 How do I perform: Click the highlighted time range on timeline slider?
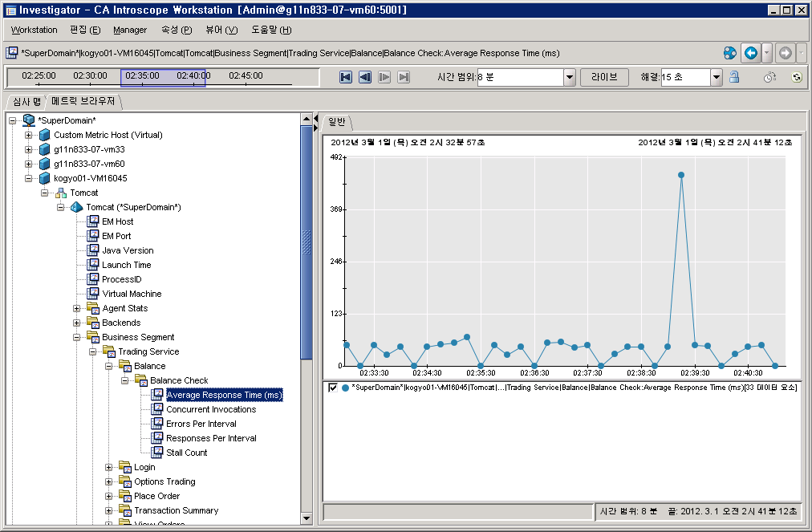tap(163, 77)
